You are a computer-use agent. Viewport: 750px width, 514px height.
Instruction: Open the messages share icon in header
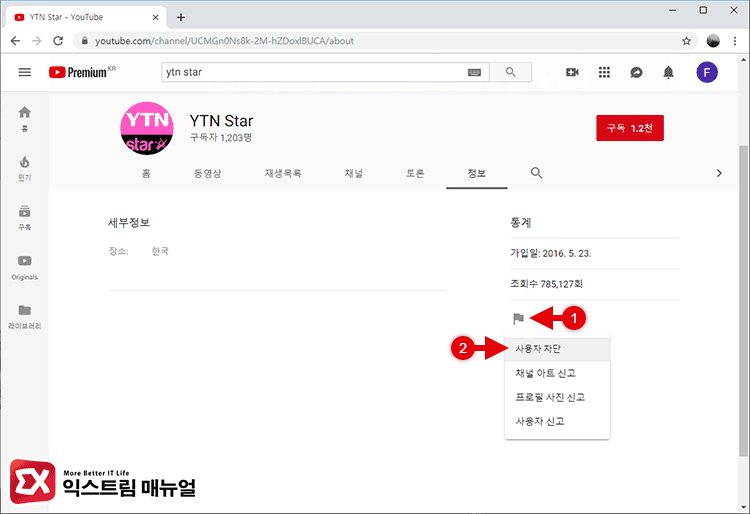(636, 72)
